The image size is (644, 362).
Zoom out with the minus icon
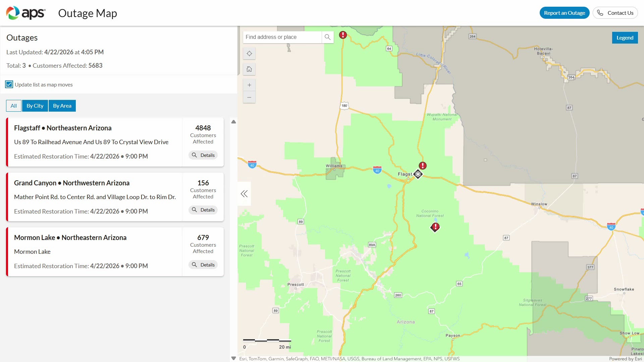pyautogui.click(x=249, y=98)
